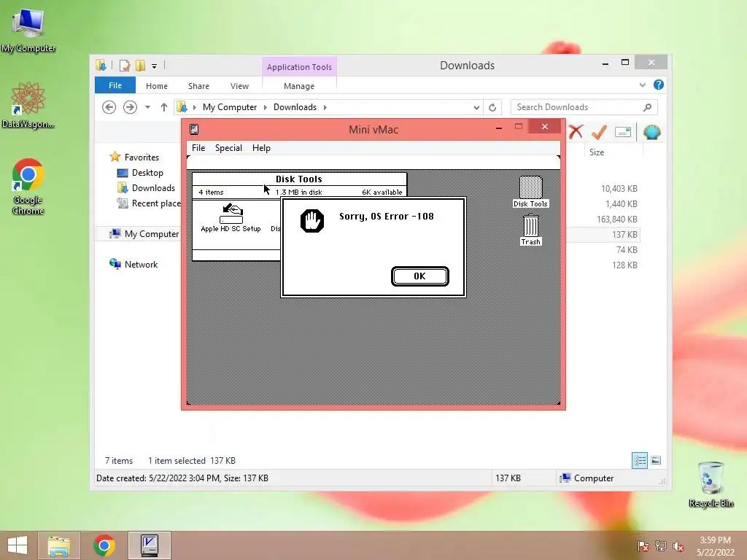Image resolution: width=747 pixels, height=560 pixels.
Task: Switch to the Share ribbon tab
Action: 198,86
